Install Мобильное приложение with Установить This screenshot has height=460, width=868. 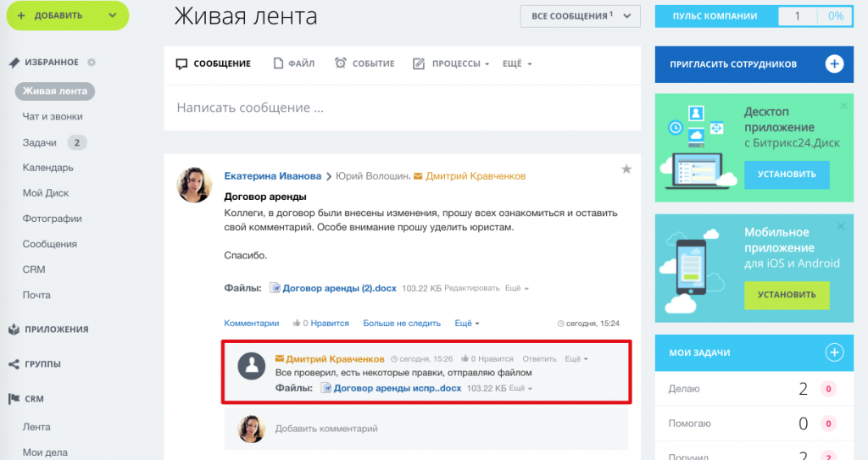click(x=787, y=295)
